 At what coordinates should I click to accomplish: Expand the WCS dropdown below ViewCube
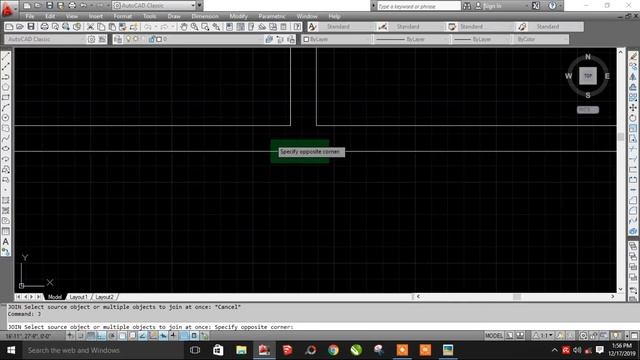(x=588, y=110)
